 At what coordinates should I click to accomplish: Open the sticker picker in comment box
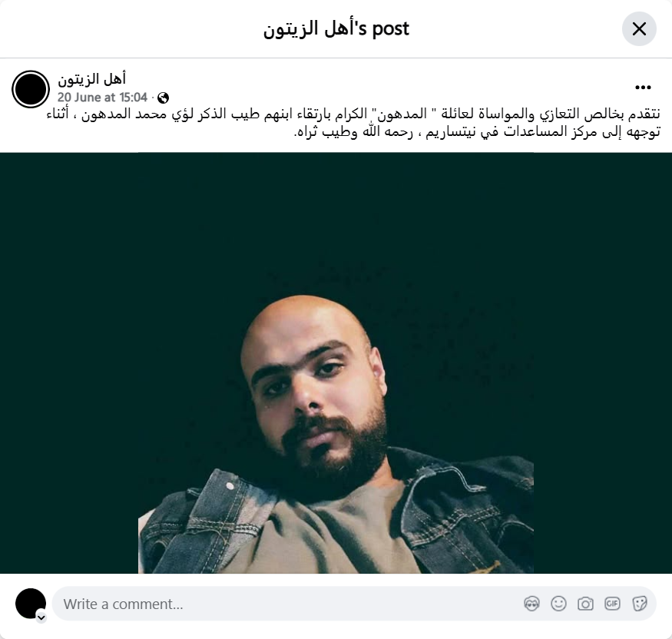coord(640,604)
